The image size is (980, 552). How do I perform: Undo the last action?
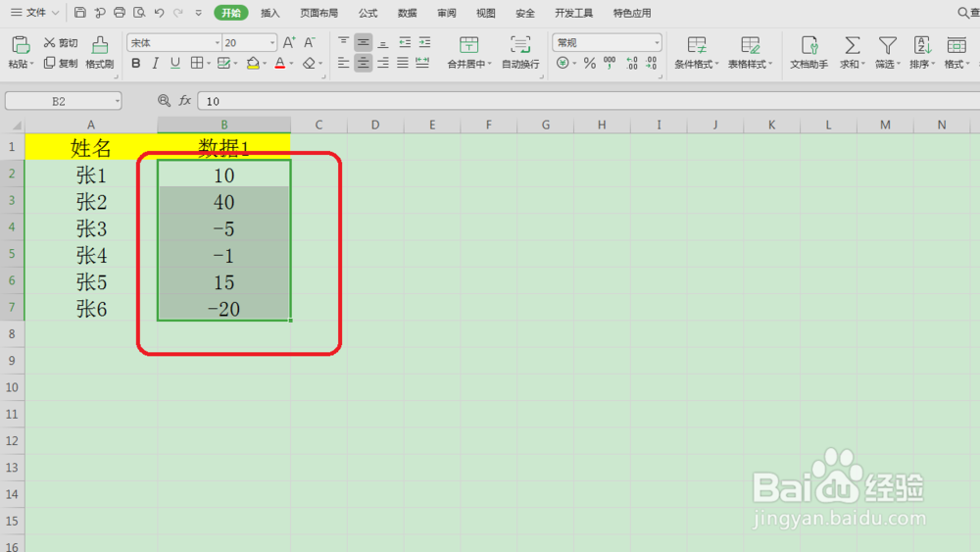[159, 13]
